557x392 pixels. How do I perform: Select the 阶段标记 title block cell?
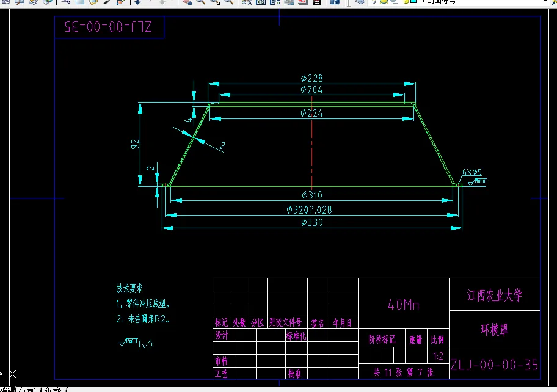382,339
